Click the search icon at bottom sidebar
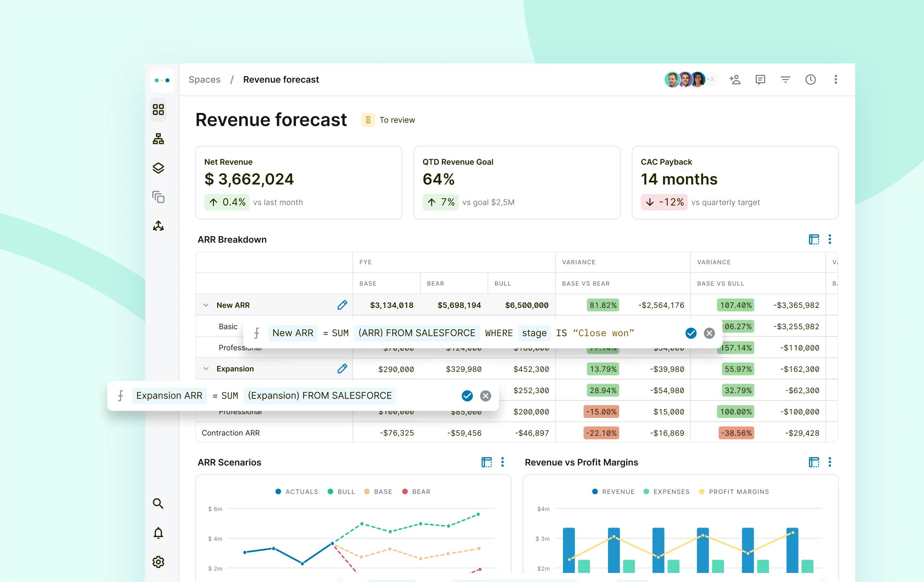Viewport: 924px width, 582px height. click(x=158, y=503)
